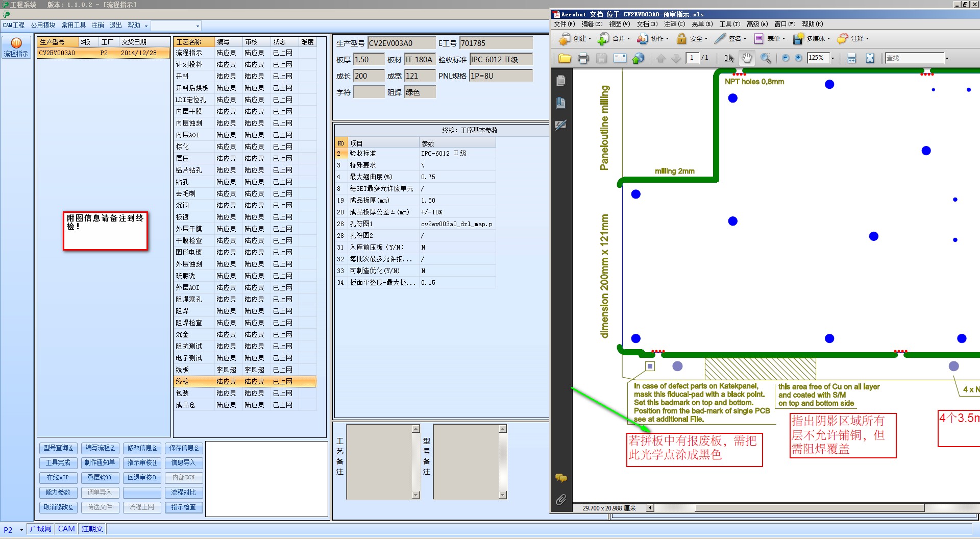Click the 型号查询 button
This screenshot has height=539, width=980.
click(x=58, y=448)
